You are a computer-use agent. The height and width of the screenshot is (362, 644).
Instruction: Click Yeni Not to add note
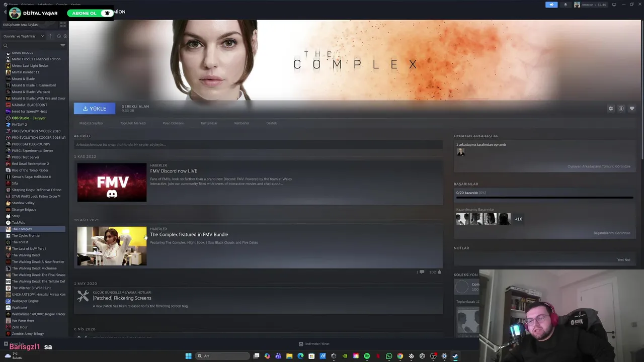coord(624,260)
